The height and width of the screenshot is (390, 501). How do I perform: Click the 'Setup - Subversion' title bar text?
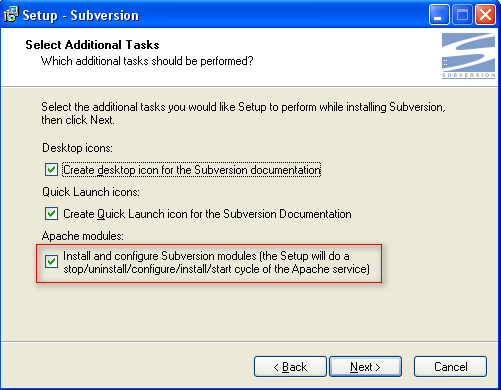pos(80,15)
